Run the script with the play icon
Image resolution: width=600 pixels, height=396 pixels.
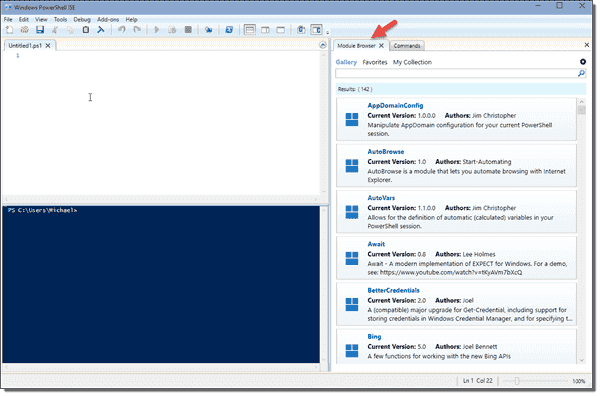click(x=157, y=30)
